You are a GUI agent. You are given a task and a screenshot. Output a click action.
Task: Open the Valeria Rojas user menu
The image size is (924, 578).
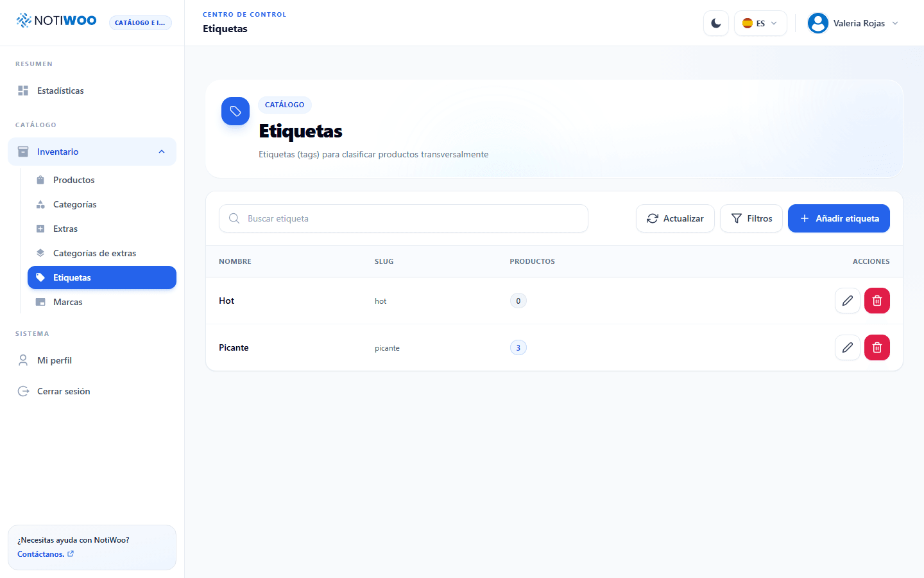pyautogui.click(x=853, y=23)
